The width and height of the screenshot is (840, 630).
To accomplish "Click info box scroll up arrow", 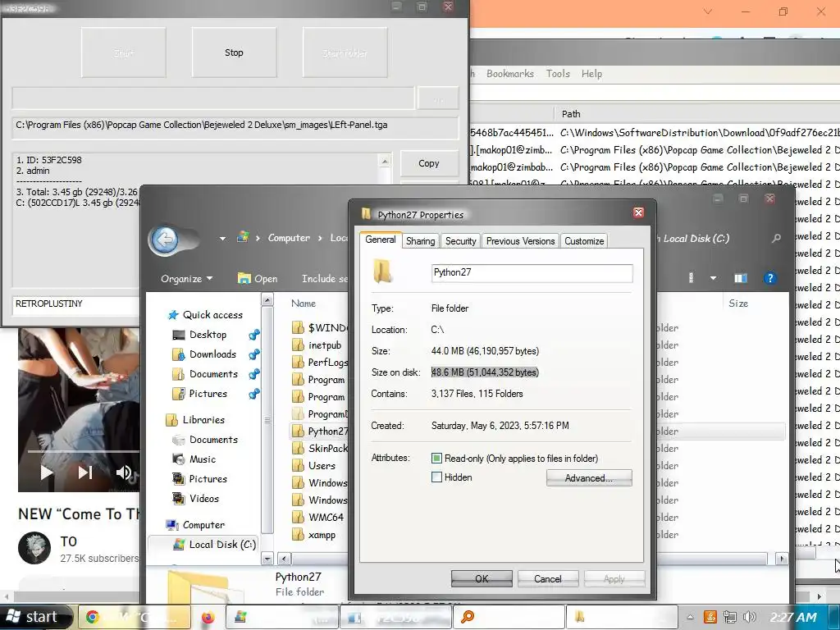I will pyautogui.click(x=385, y=160).
